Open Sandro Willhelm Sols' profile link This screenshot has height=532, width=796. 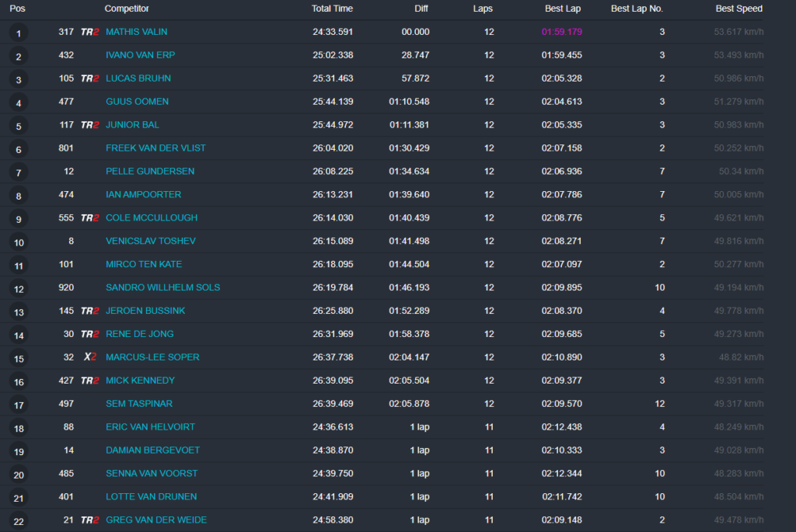[162, 287]
